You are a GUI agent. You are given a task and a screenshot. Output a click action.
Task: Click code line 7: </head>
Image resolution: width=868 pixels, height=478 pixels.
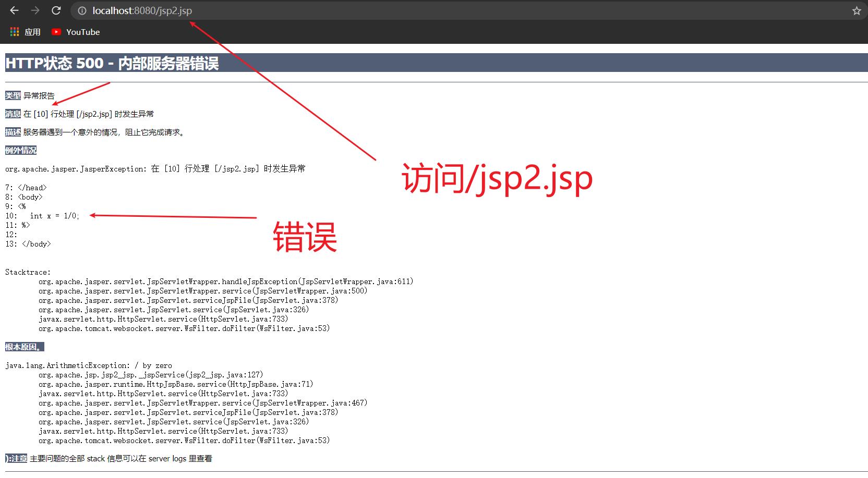[26, 188]
